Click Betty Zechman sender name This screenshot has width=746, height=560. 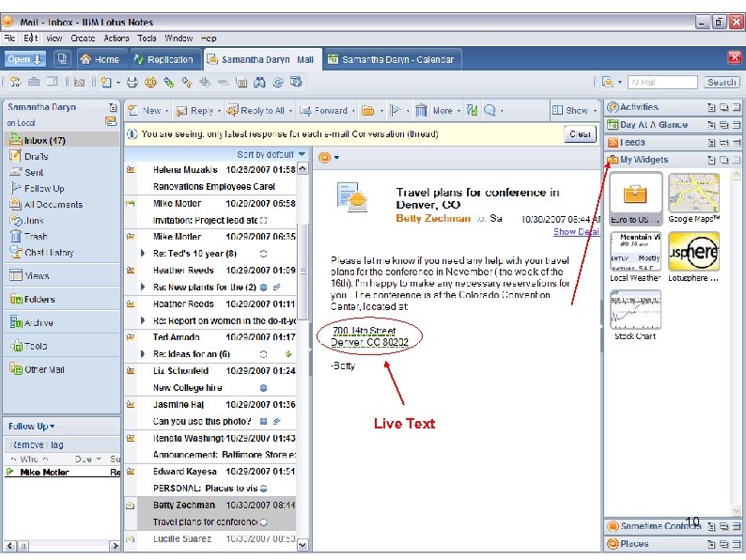(433, 218)
